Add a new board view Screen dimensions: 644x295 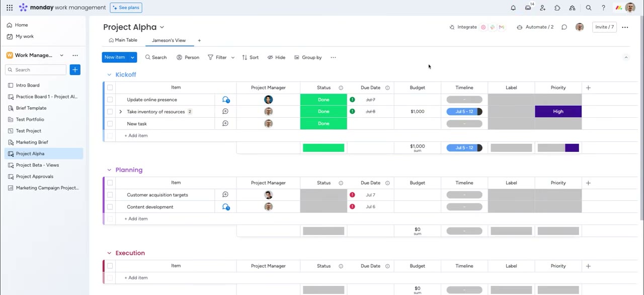click(199, 40)
